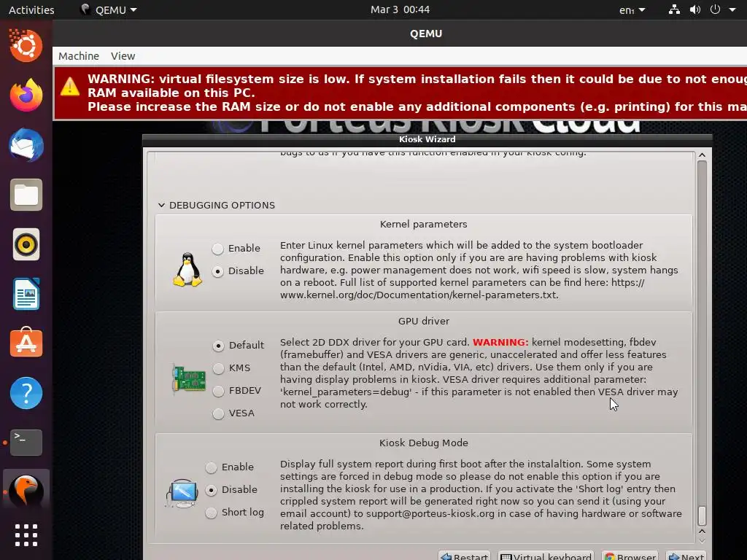Open the Help dock icon
747x560 pixels.
point(26,393)
